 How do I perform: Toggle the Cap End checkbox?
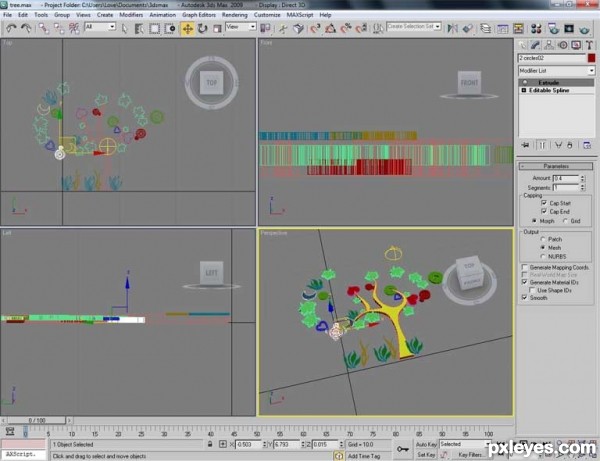[x=544, y=211]
